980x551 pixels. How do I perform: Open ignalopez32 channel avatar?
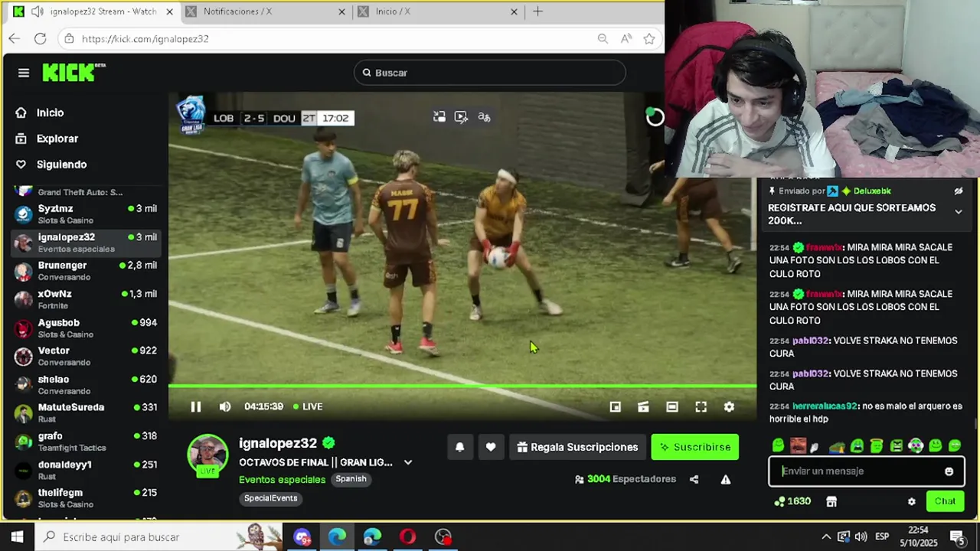click(207, 455)
